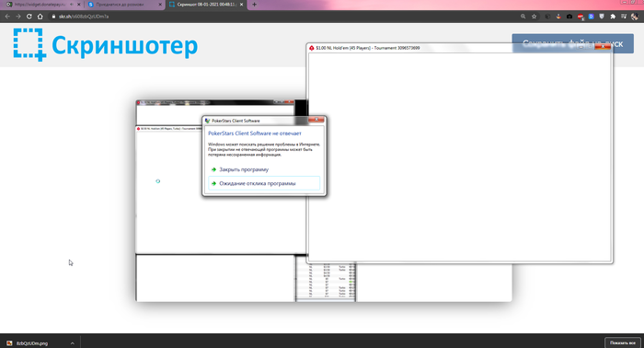644x348 pixels.
Task: Open the blue location-pin extension
Action: (x=591, y=17)
